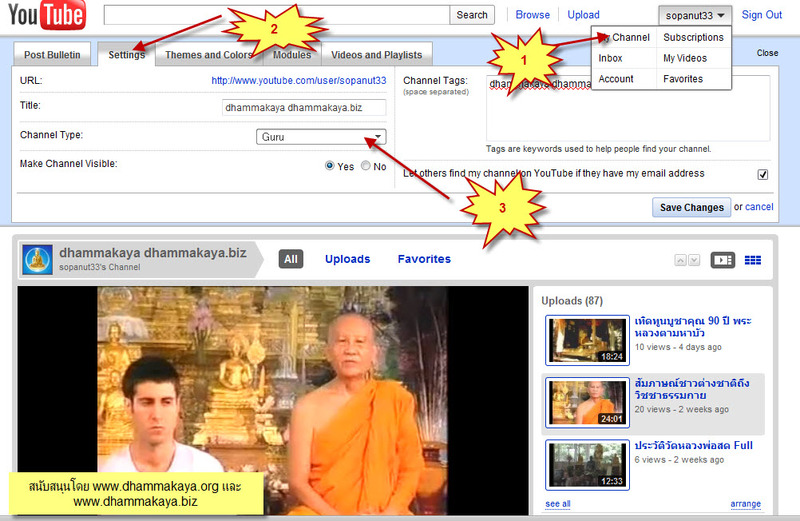Click the YouTube logo

tap(47, 15)
